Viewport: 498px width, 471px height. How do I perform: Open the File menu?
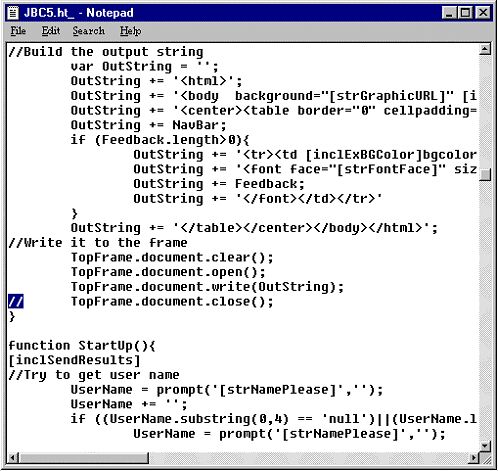(18, 31)
